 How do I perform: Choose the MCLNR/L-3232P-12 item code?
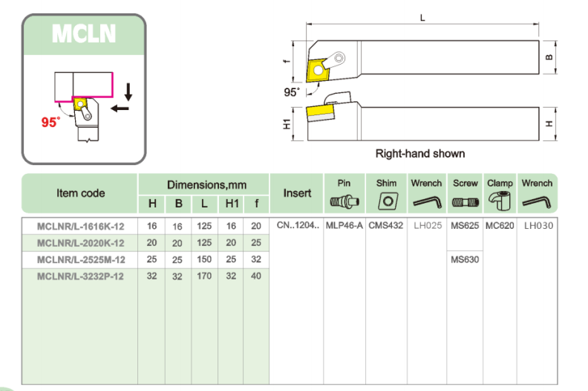(x=81, y=276)
